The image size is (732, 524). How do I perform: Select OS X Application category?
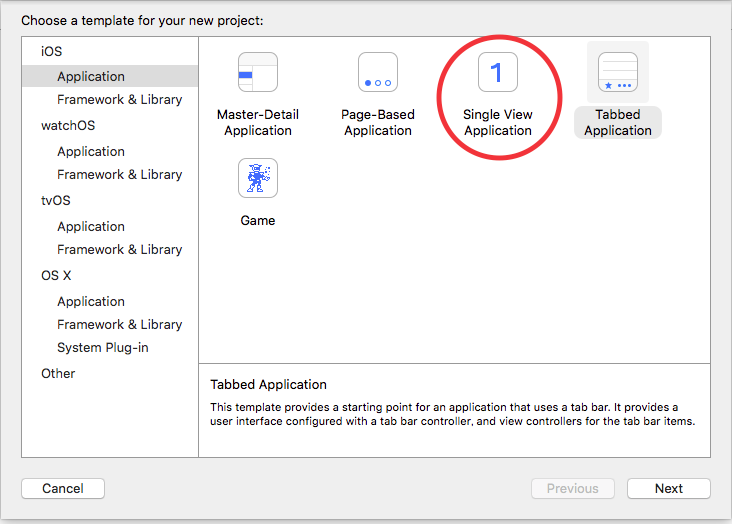coord(91,301)
